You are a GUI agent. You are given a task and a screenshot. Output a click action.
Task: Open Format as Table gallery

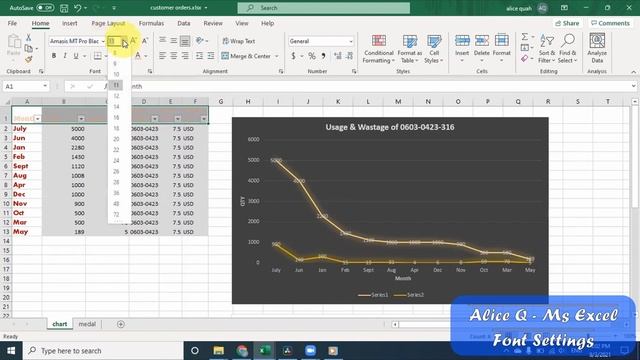[x=410, y=49]
